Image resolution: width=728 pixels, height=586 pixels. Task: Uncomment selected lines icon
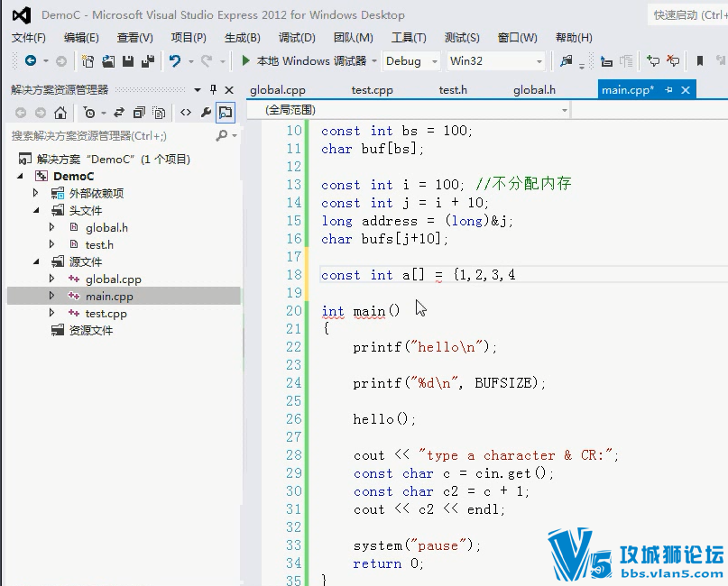click(x=673, y=60)
